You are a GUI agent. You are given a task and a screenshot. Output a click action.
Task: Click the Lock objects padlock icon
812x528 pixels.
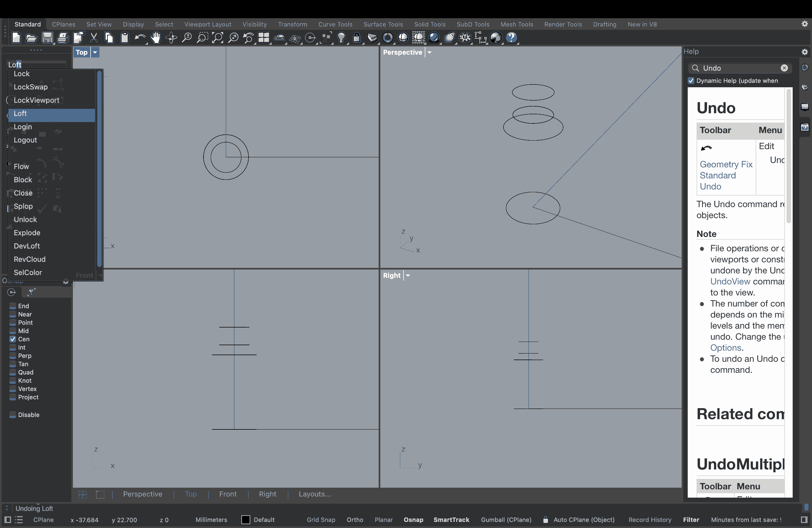pos(357,38)
